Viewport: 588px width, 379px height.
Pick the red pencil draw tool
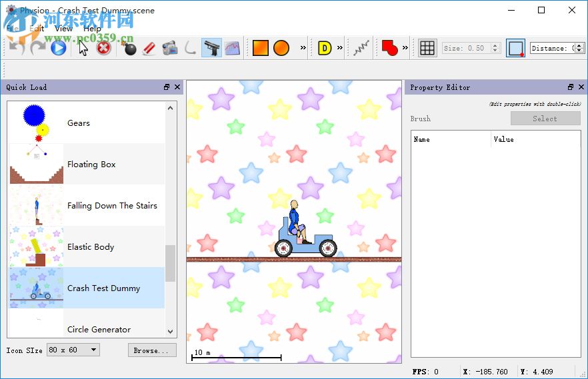click(149, 48)
